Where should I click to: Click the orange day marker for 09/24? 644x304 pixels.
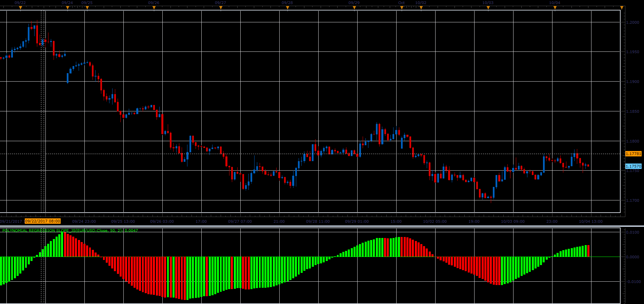[x=67, y=7]
